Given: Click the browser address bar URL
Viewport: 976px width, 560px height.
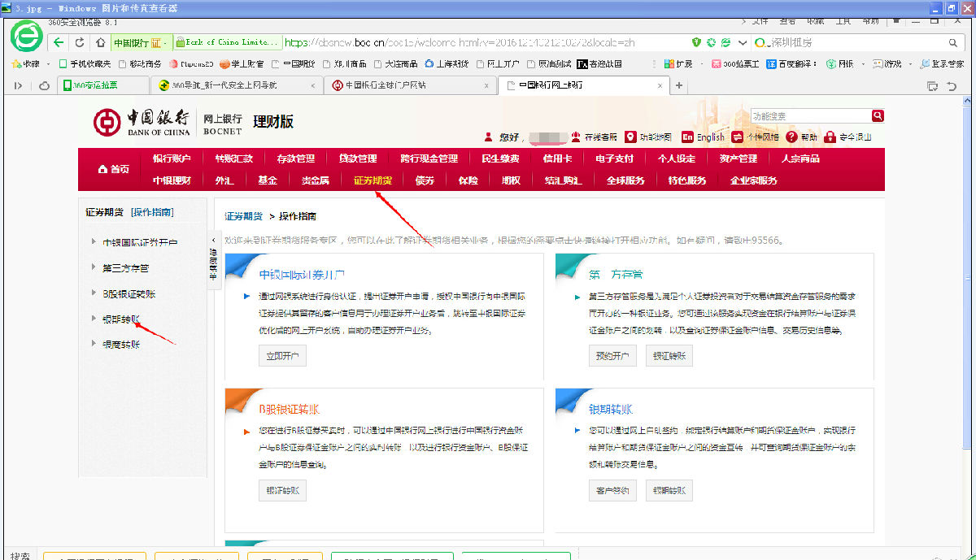Looking at the screenshot, I should [x=486, y=42].
